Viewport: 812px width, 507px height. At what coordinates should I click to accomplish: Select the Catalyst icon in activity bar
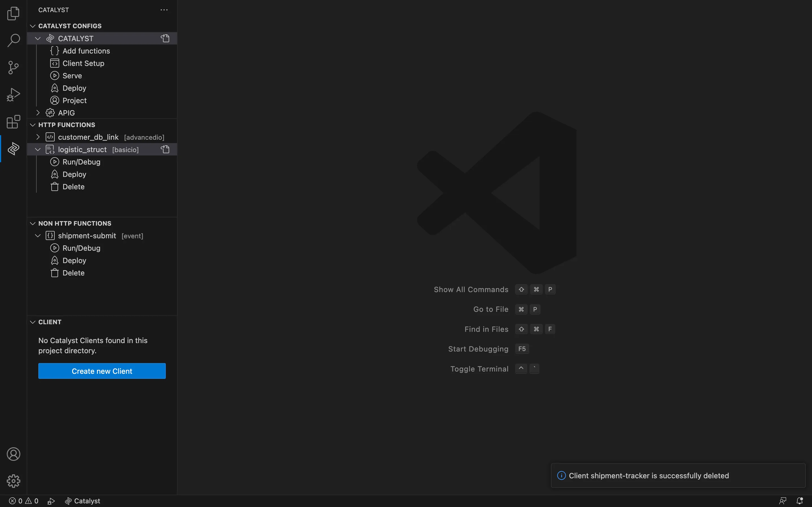[x=14, y=148]
